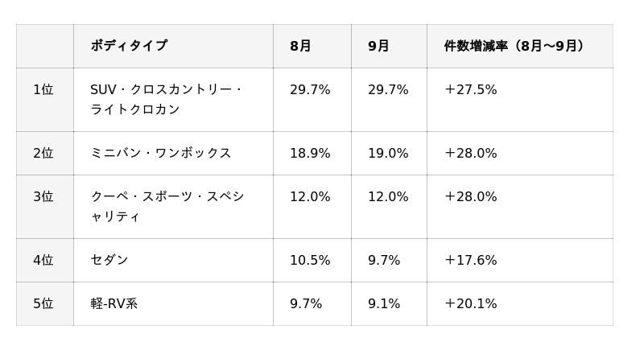Click the SUV・クロスカントリー・ライトクロカン cell

(x=166, y=100)
